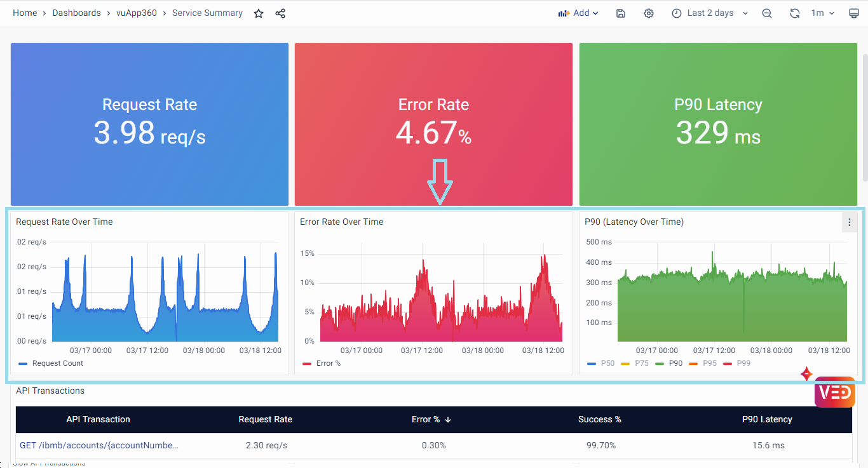Open dashboard settings gear
Screen dimensions: 868x468
648,13
